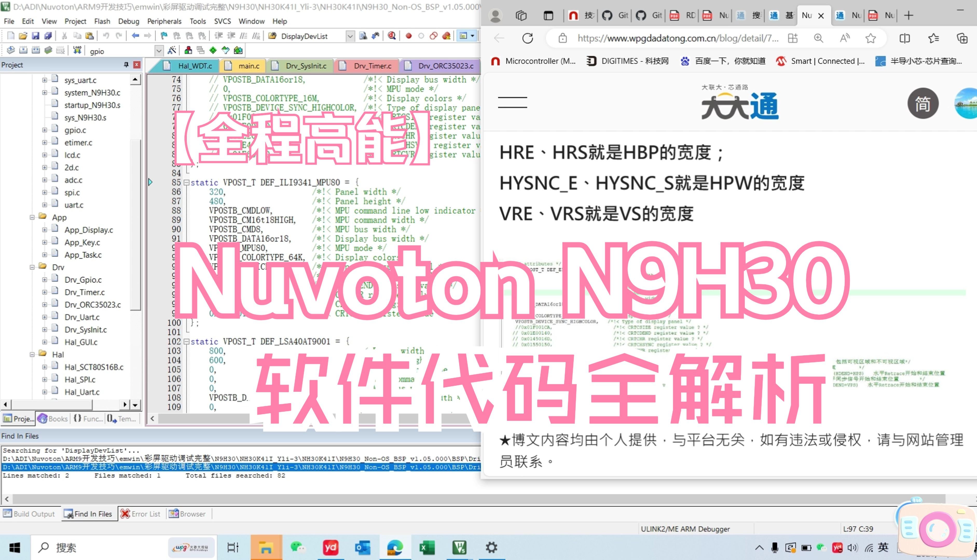The width and height of the screenshot is (977, 560).
Task: Collapse code fold at line 85
Action: pyautogui.click(x=186, y=182)
